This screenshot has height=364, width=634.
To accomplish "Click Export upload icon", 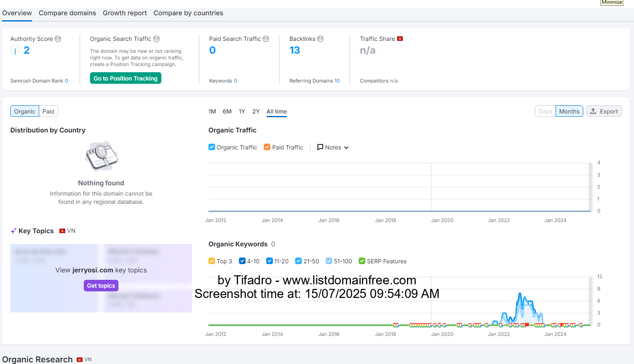I will pos(593,111).
